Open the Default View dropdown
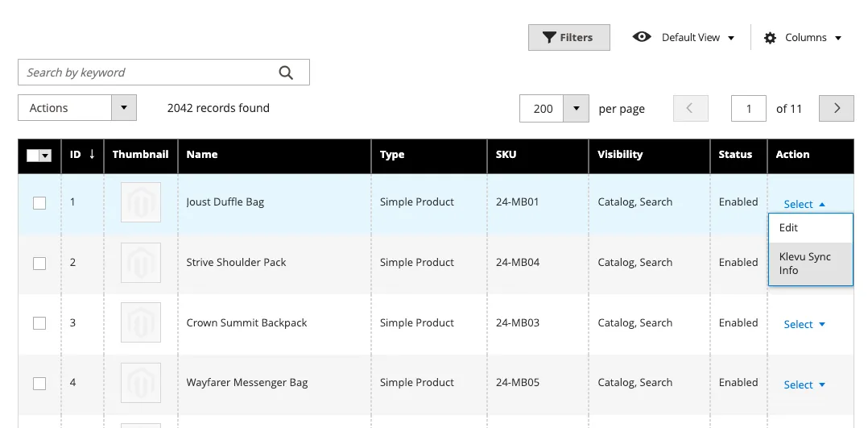868x428 pixels. pos(698,38)
